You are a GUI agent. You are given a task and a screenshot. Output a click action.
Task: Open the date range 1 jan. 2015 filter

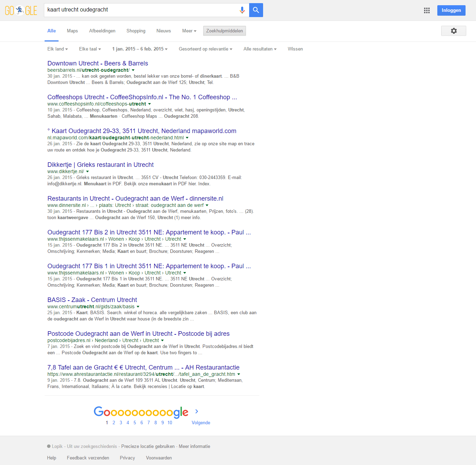tap(140, 49)
